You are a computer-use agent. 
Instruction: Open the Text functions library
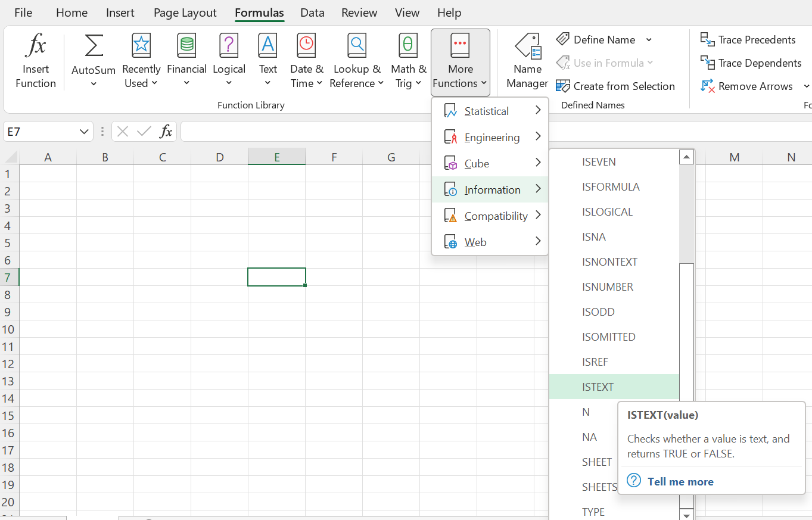coord(268,61)
